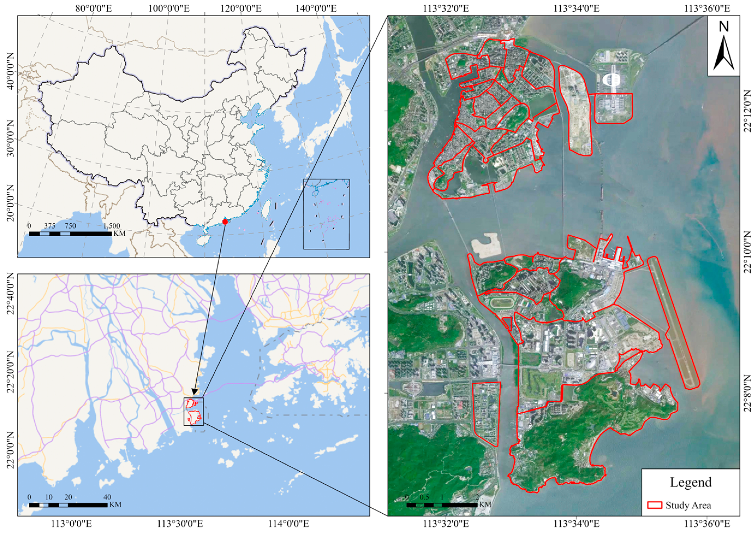Image resolution: width=756 pixels, height=533 pixels.
Task: Click the 40°0'0"N latitude label
Action: pyautogui.click(x=11, y=71)
